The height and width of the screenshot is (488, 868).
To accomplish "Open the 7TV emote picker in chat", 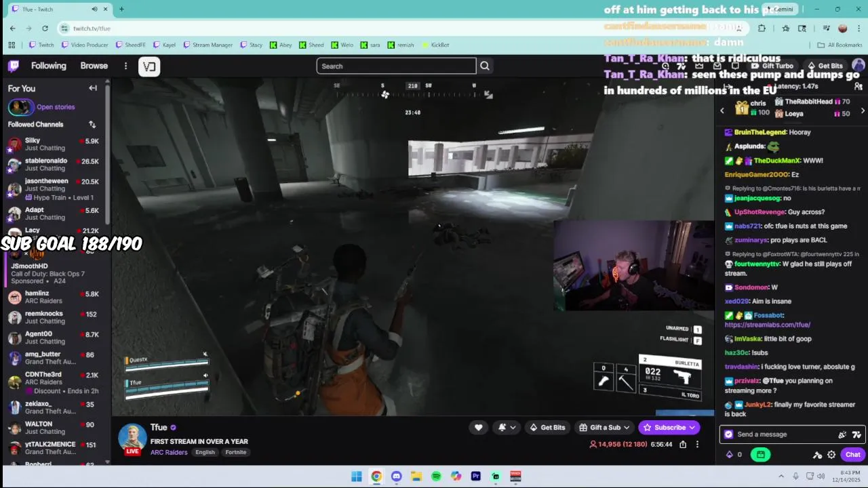I will click(x=856, y=434).
